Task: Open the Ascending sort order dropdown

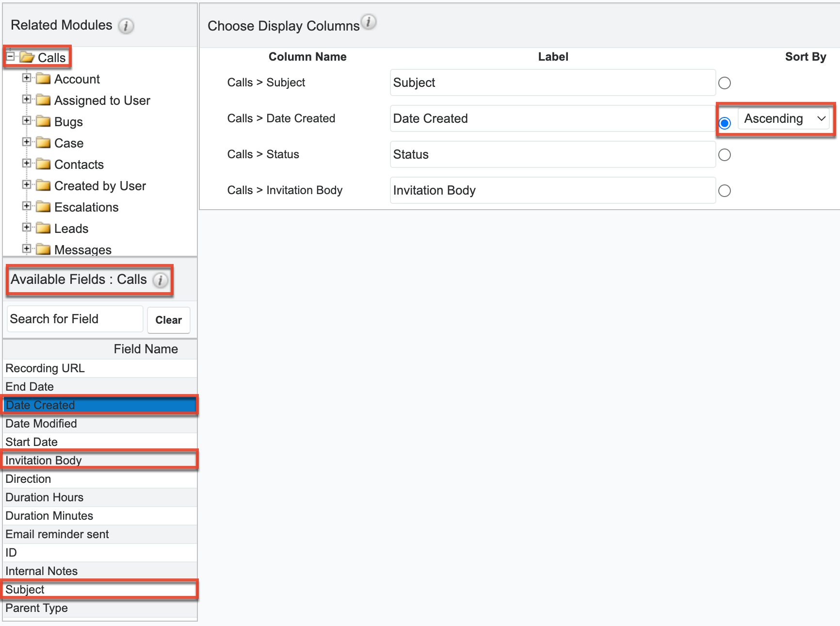Action: pyautogui.click(x=784, y=119)
